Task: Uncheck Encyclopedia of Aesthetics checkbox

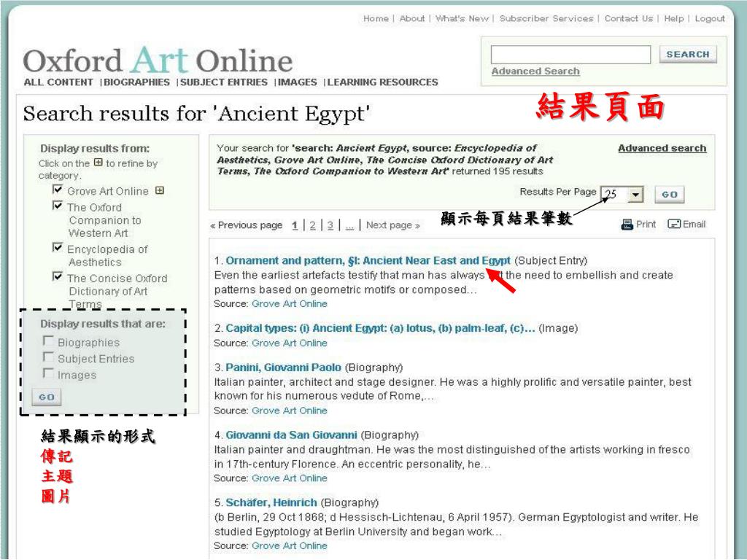Action: (x=58, y=248)
